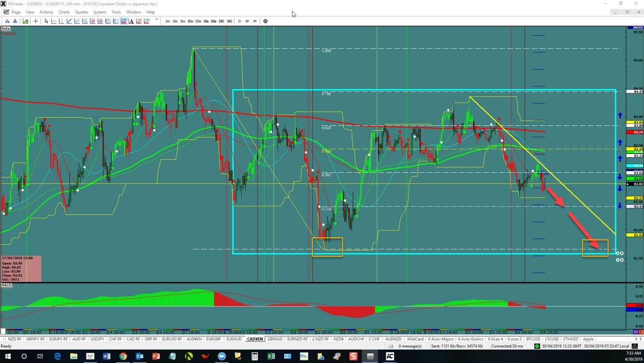The width and height of the screenshot is (644, 363).
Task: Switch to the BTCUSD page tab
Action: point(533,339)
